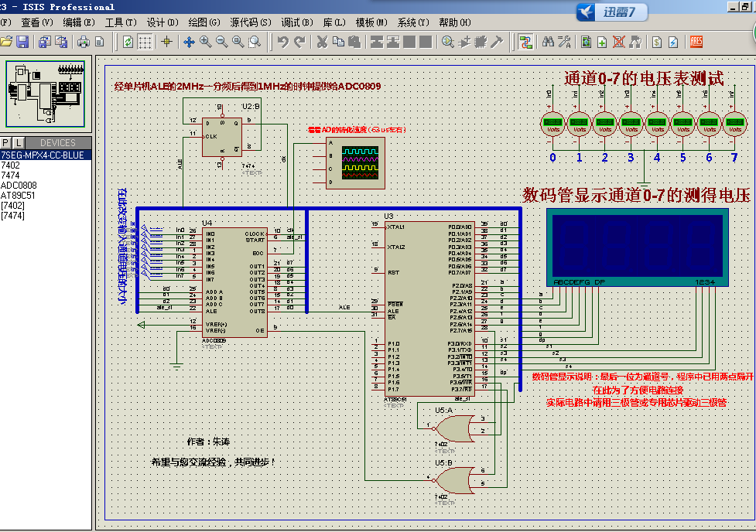Click the Make Device icon
This screenshot has width=756, height=532.
pyautogui.click(x=464, y=42)
